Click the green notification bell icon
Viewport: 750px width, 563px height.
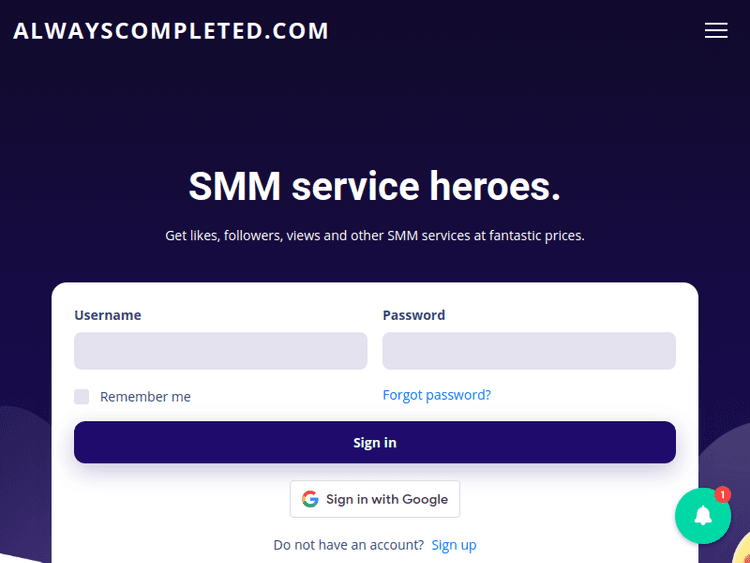(703, 515)
